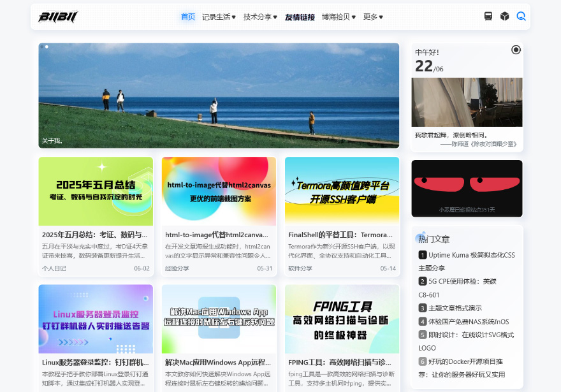Click the 个人日记 category link
The height and width of the screenshot is (392, 561).
pos(54,268)
